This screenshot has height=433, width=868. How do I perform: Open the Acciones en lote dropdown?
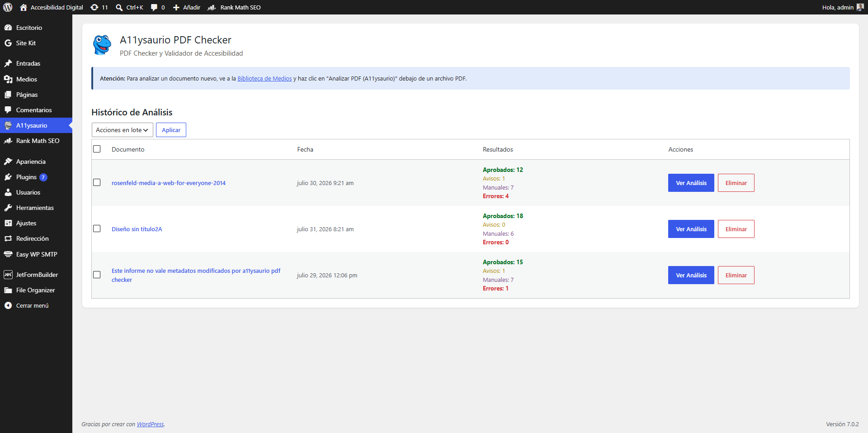click(x=122, y=130)
